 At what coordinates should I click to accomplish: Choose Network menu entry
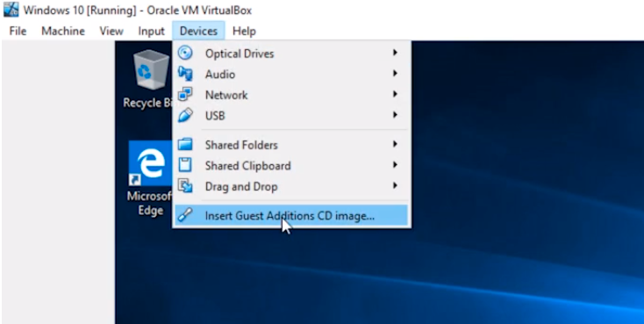[291, 95]
